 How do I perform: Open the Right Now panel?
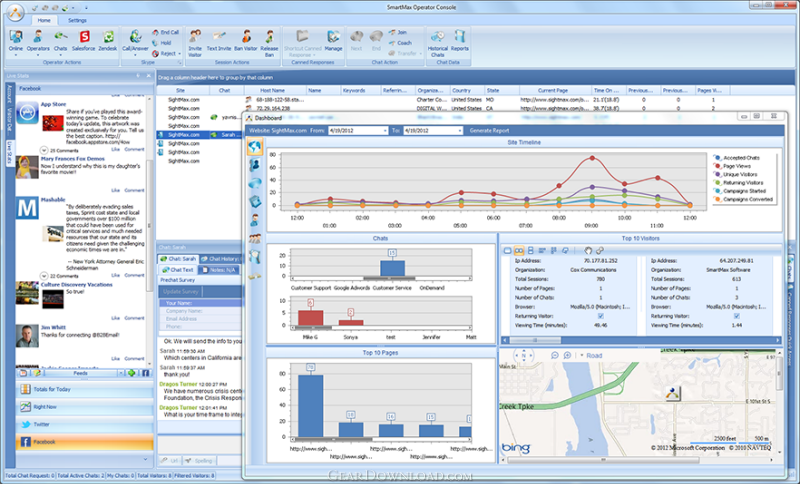85,407
